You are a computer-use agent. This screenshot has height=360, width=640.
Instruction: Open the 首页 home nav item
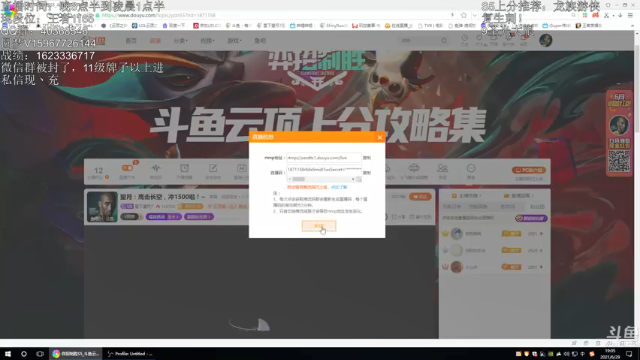[131, 40]
